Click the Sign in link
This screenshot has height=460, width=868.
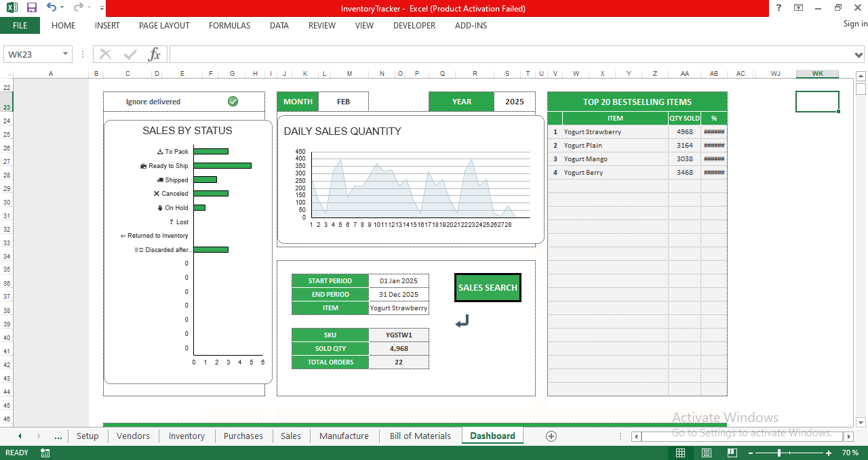pos(855,24)
